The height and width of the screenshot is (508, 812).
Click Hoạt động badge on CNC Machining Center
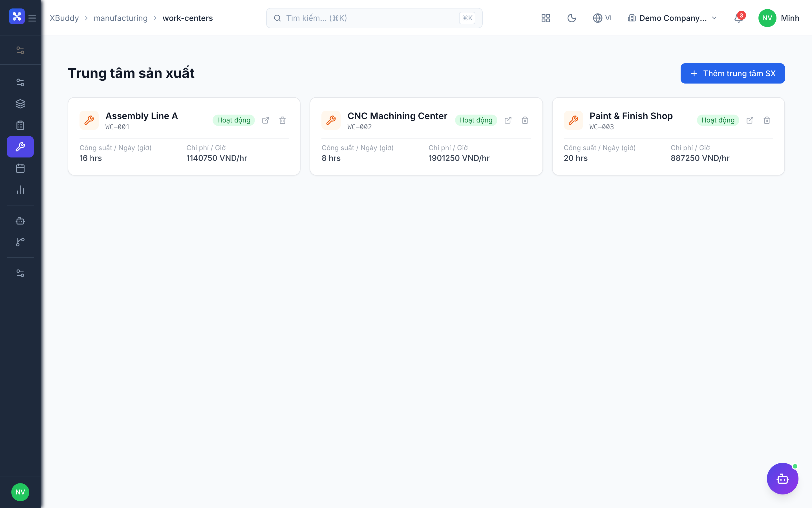pyautogui.click(x=476, y=120)
